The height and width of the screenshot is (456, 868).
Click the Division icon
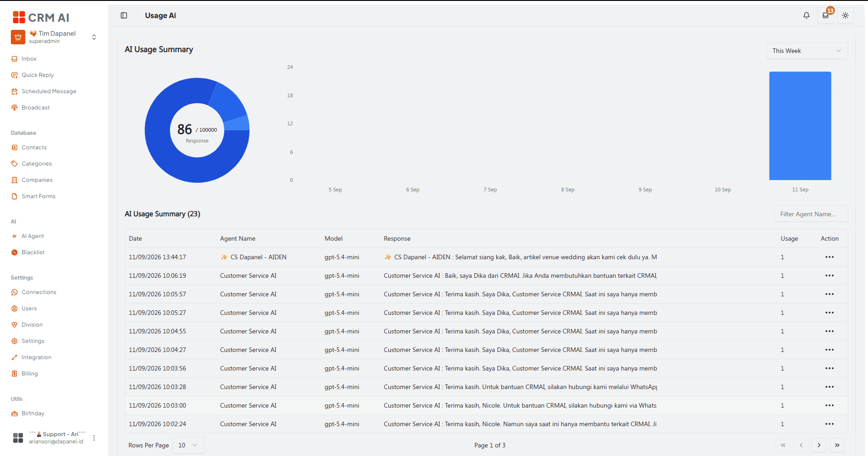pos(14,325)
